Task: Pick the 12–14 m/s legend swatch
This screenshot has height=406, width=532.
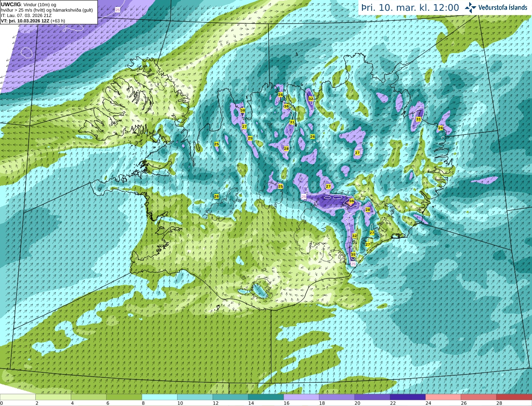Action: pyautogui.click(x=230, y=397)
